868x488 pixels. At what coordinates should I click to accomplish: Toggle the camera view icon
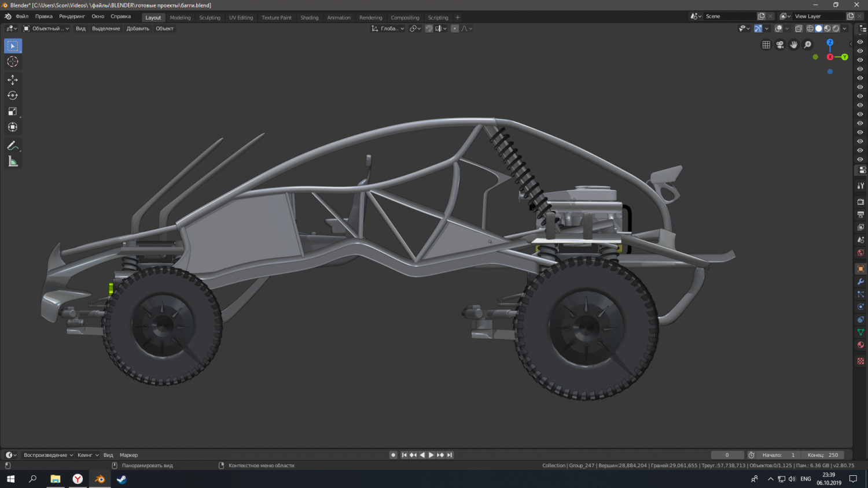click(780, 45)
